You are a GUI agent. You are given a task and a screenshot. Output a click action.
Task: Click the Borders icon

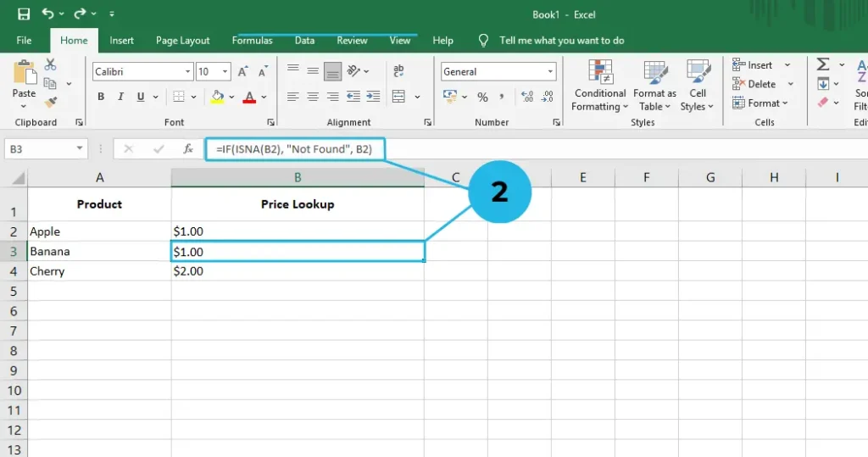click(178, 97)
